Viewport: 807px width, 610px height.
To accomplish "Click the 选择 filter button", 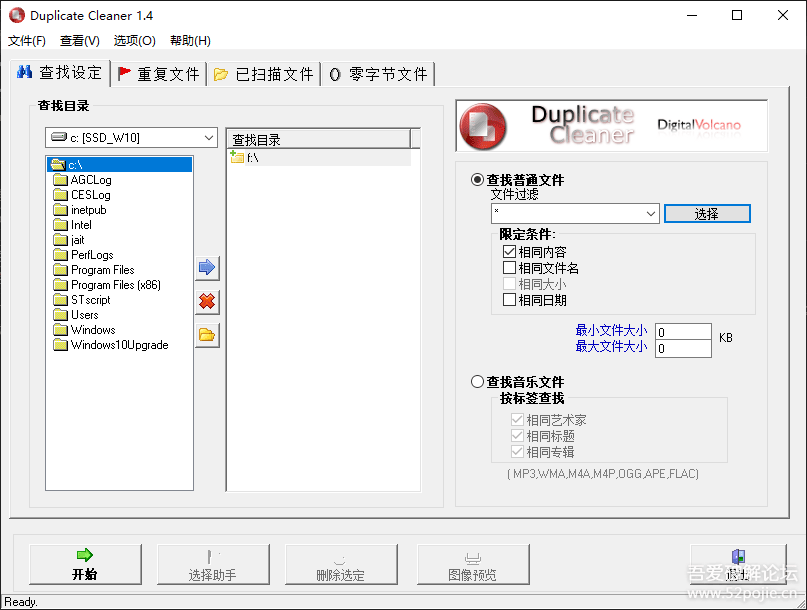I will [707, 213].
